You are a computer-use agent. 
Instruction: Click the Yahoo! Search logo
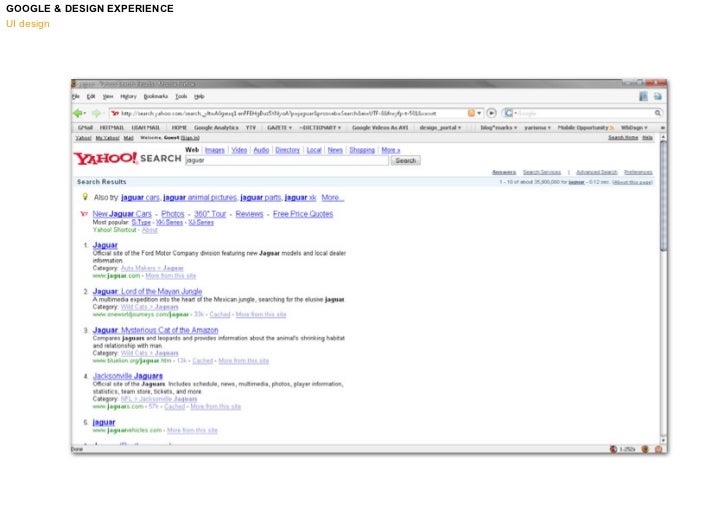(x=127, y=158)
